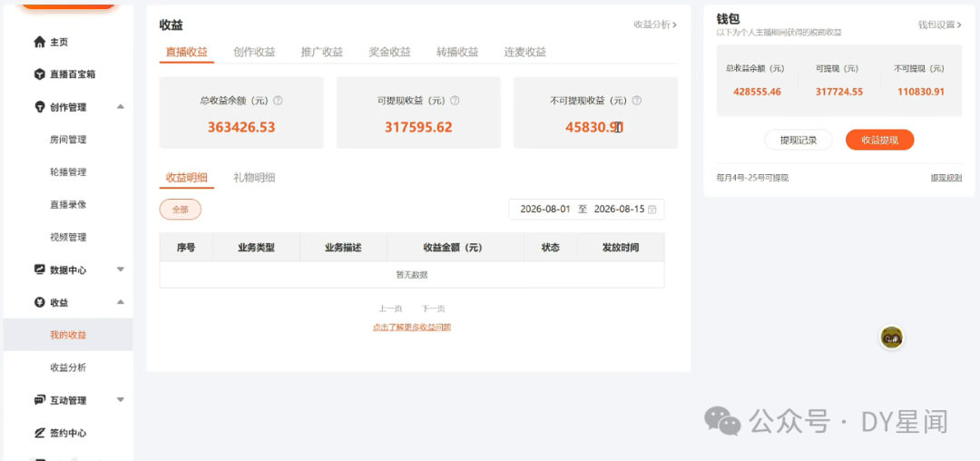Click the 发放时间 column header
This screenshot has height=461, width=980.
click(x=621, y=248)
